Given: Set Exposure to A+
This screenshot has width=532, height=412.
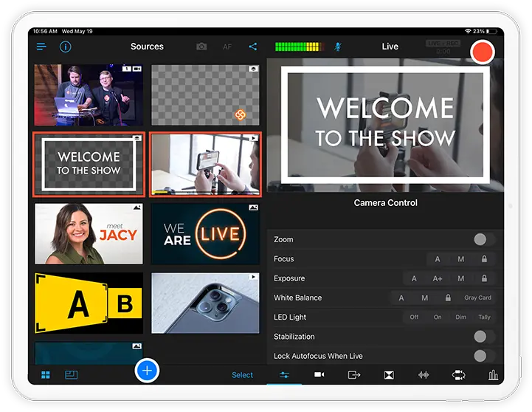Looking at the screenshot, I should (x=438, y=278).
